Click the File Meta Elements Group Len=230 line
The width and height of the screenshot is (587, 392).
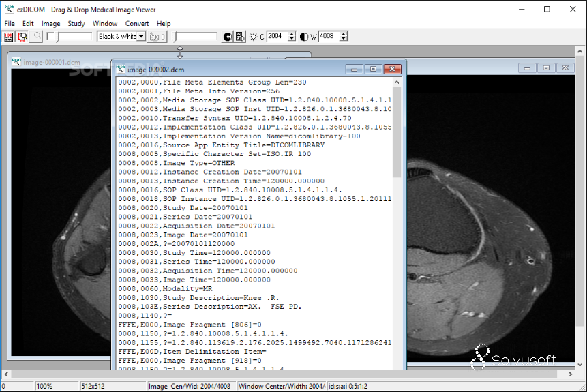[x=212, y=82]
